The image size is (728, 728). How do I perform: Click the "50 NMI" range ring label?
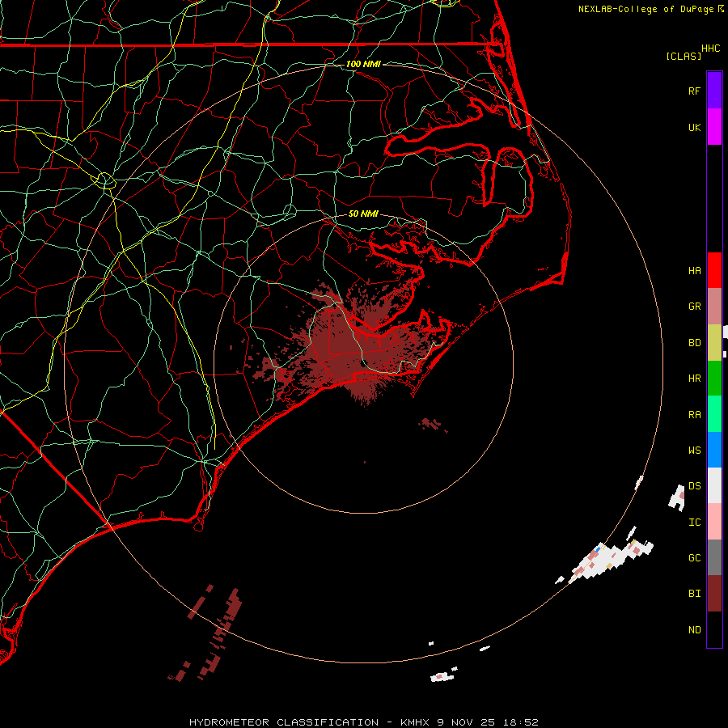point(363,214)
